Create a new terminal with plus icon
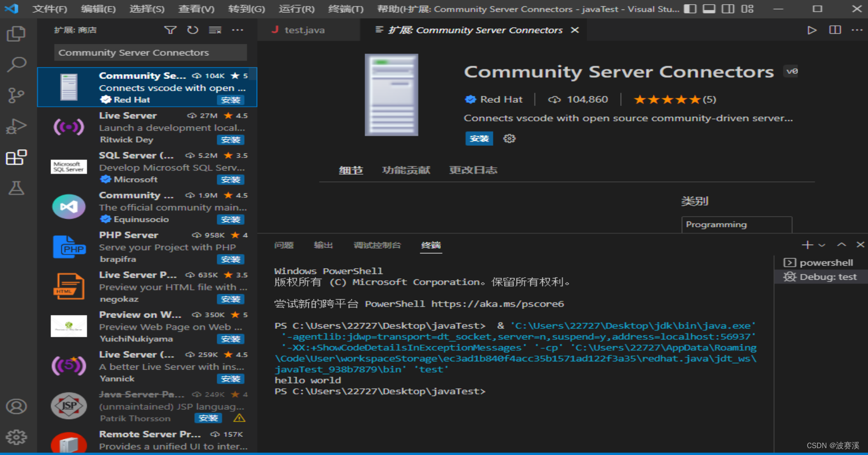 point(807,245)
